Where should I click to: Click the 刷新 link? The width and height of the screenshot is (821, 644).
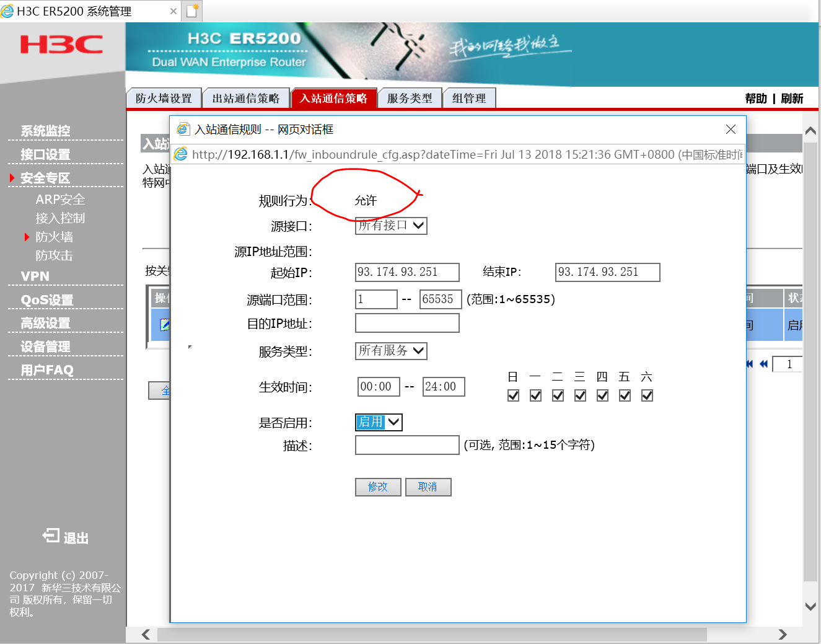coord(792,99)
